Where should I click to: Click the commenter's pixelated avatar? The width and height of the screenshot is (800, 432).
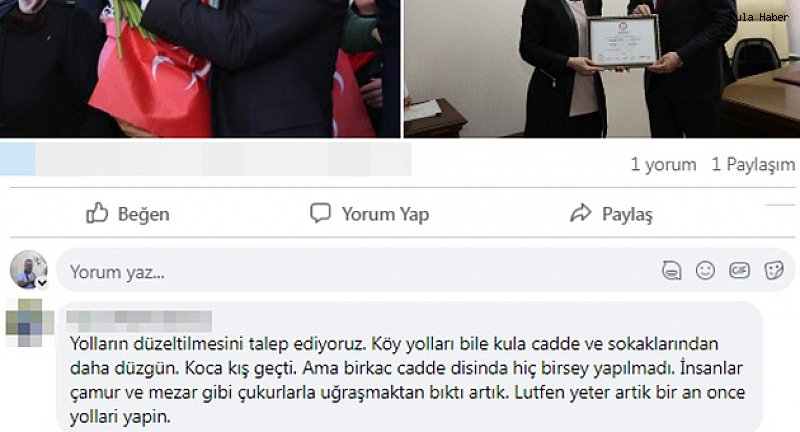tap(30, 323)
